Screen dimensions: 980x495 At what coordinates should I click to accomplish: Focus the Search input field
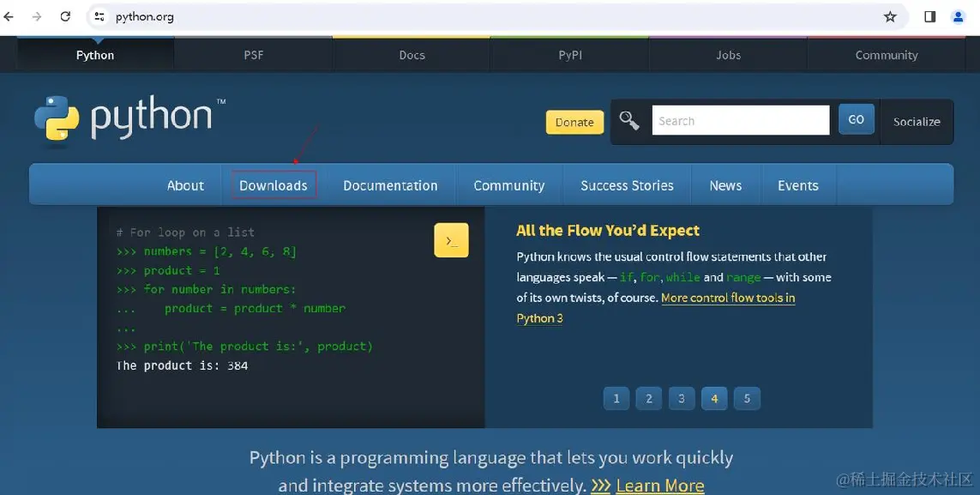click(x=741, y=120)
